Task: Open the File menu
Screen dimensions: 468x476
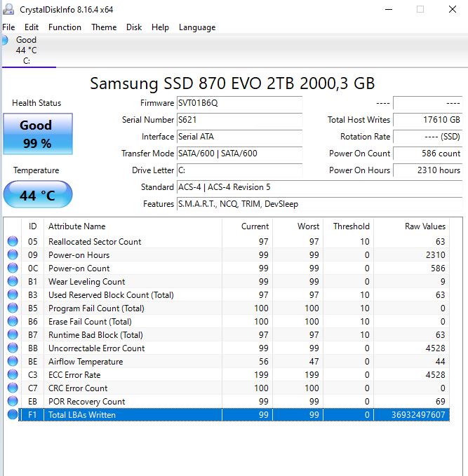Action: pyautogui.click(x=8, y=27)
